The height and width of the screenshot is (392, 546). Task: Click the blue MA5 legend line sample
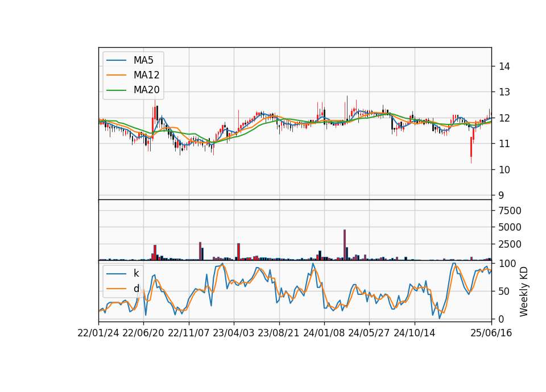116,61
